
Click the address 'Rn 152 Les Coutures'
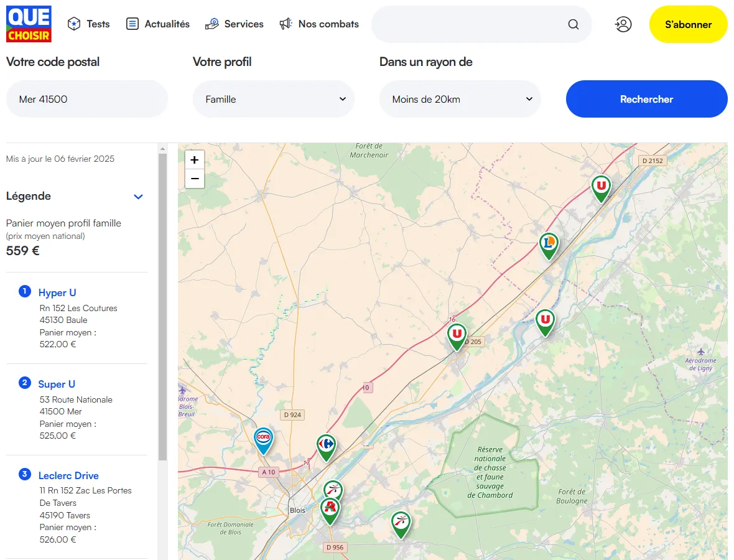[78, 308]
